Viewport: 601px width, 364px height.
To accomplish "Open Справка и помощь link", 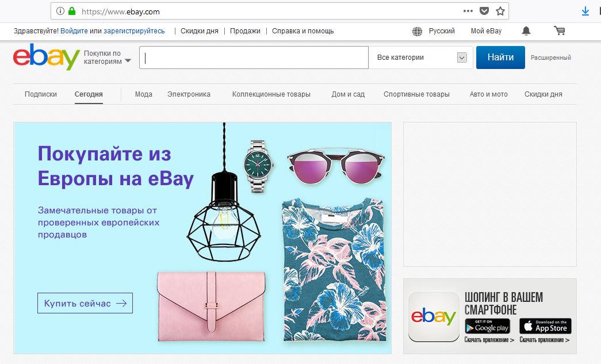I will tap(303, 31).
